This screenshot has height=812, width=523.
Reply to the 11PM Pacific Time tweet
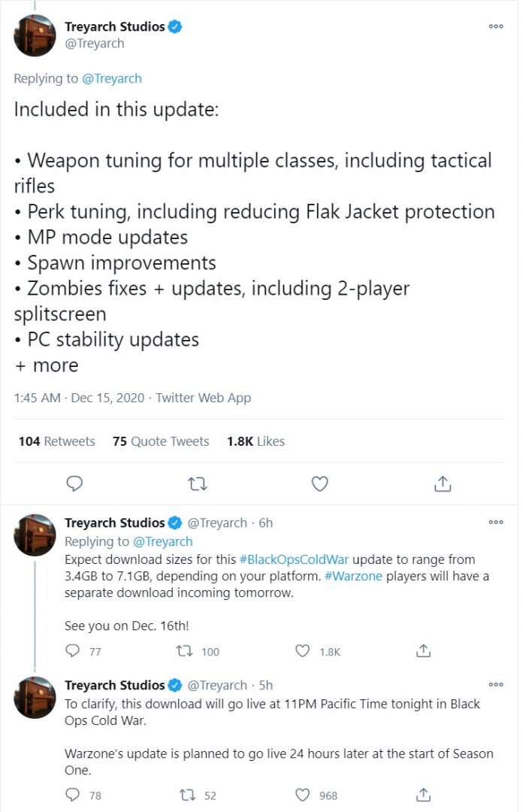[73, 794]
